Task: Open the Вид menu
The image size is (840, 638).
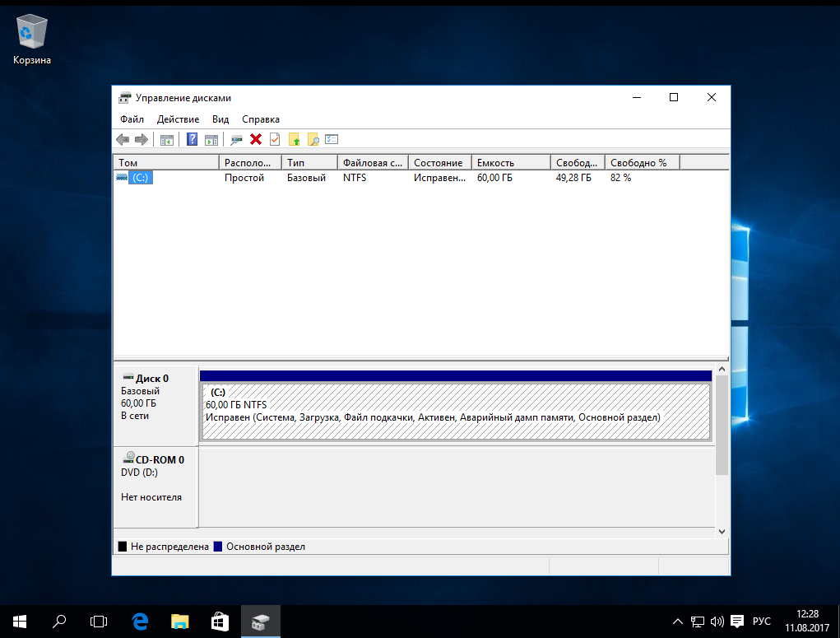Action: tap(220, 119)
